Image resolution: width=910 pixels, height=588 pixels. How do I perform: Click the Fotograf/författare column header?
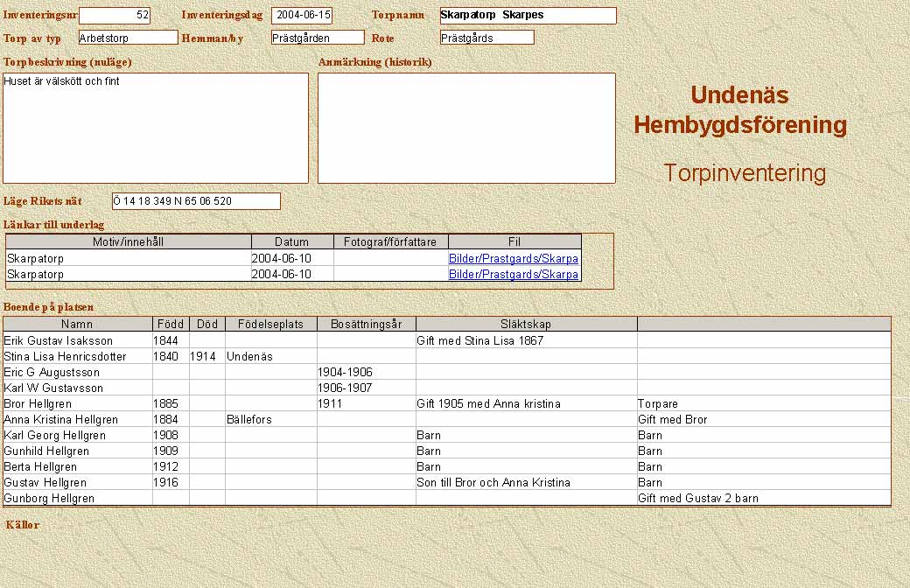click(390, 242)
